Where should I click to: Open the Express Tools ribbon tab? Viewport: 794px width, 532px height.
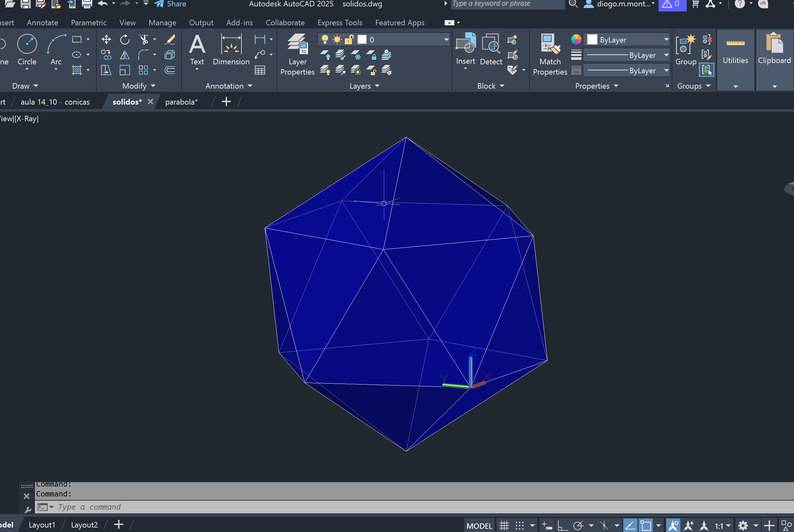pos(340,23)
